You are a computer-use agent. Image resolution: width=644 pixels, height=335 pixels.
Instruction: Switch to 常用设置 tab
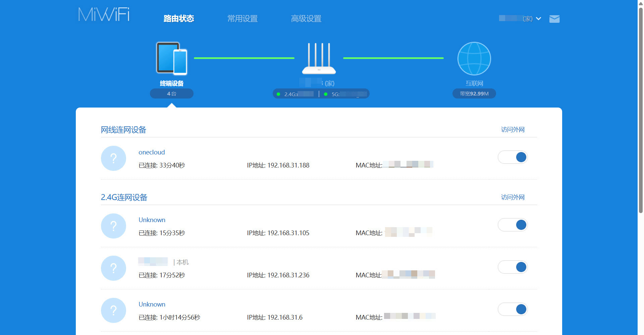tap(242, 19)
